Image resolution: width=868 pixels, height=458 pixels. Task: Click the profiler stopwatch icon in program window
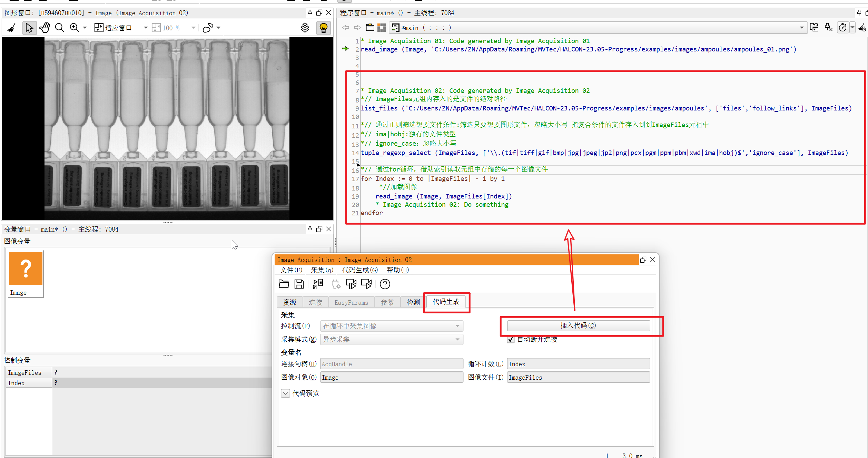pos(842,28)
